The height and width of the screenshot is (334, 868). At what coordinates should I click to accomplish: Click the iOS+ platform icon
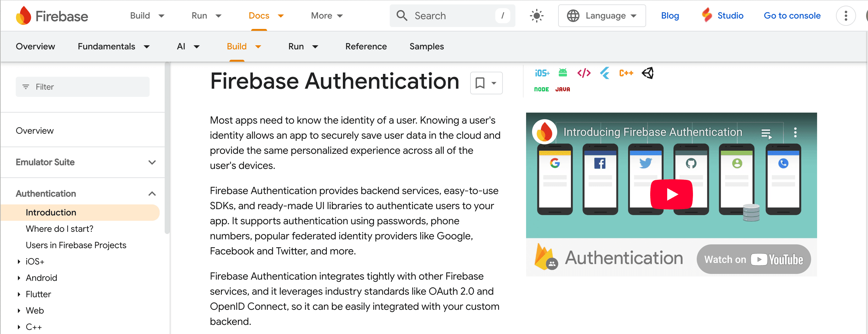(542, 73)
